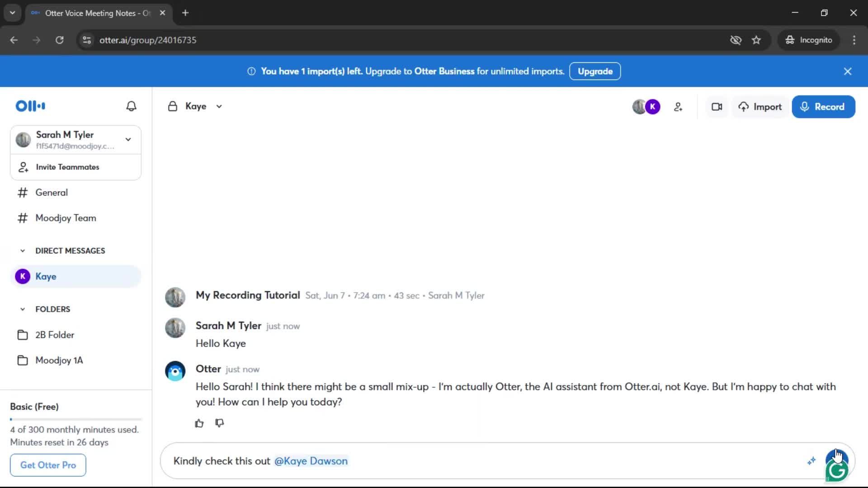Expand the Kaye conversation title dropdown
The height and width of the screenshot is (488, 868).
[219, 107]
